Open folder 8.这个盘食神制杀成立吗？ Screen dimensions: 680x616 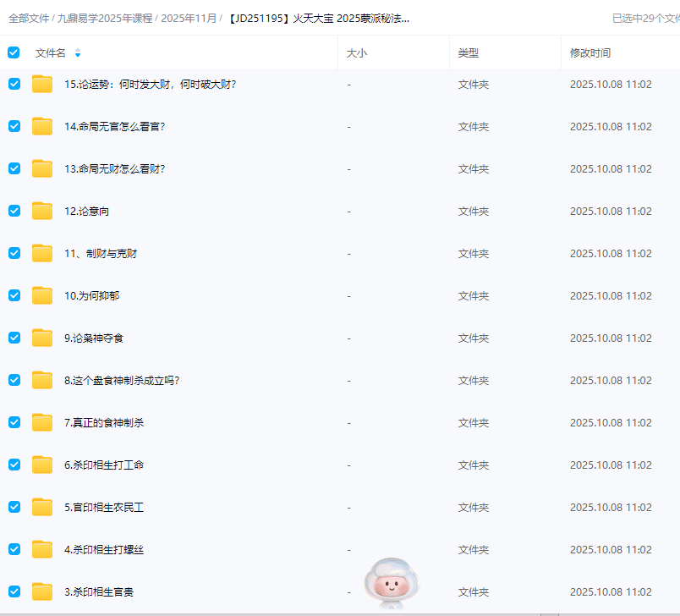(122, 381)
